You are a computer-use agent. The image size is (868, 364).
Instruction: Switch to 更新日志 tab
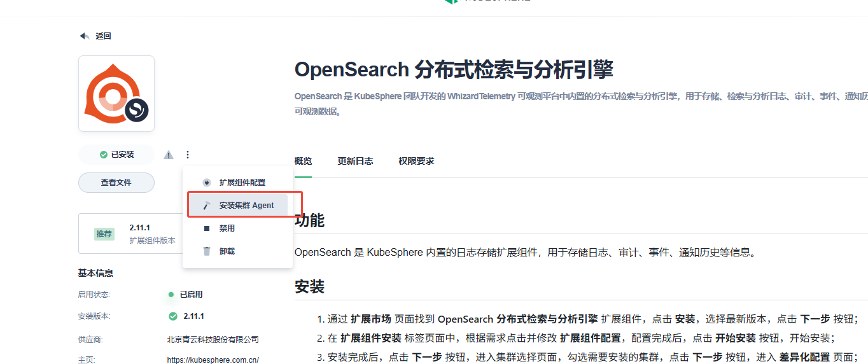pyautogui.click(x=355, y=161)
